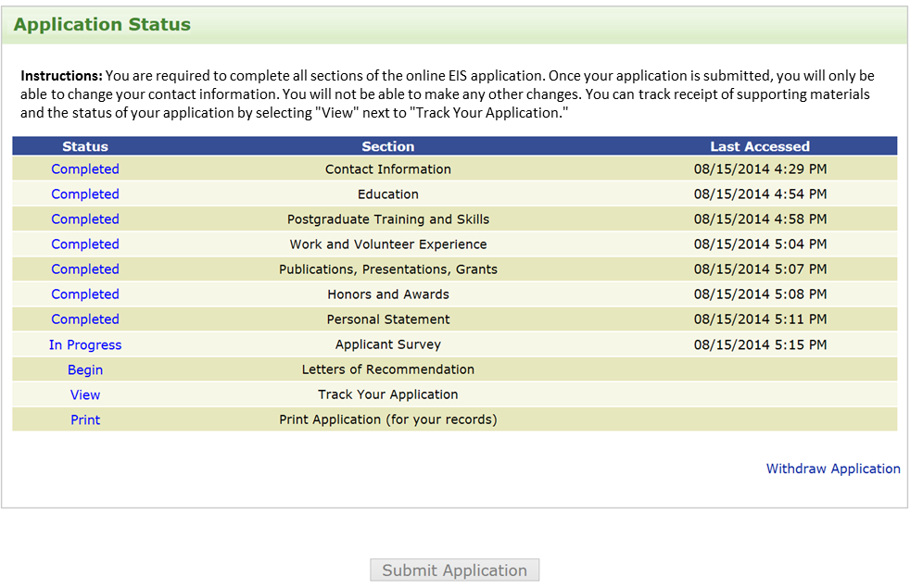The height and width of the screenshot is (588, 910).
Task: Open the Completed link for Contact Information
Action: [x=85, y=169]
